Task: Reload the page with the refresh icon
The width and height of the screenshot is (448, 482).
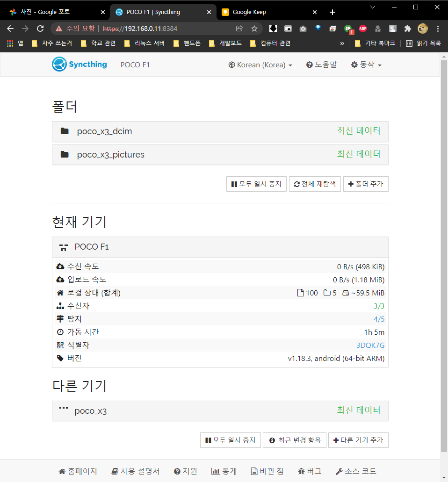Action: [x=40, y=29]
